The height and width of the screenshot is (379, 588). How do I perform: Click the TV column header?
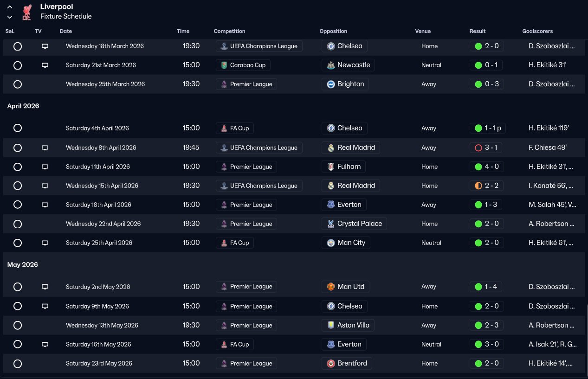38,31
